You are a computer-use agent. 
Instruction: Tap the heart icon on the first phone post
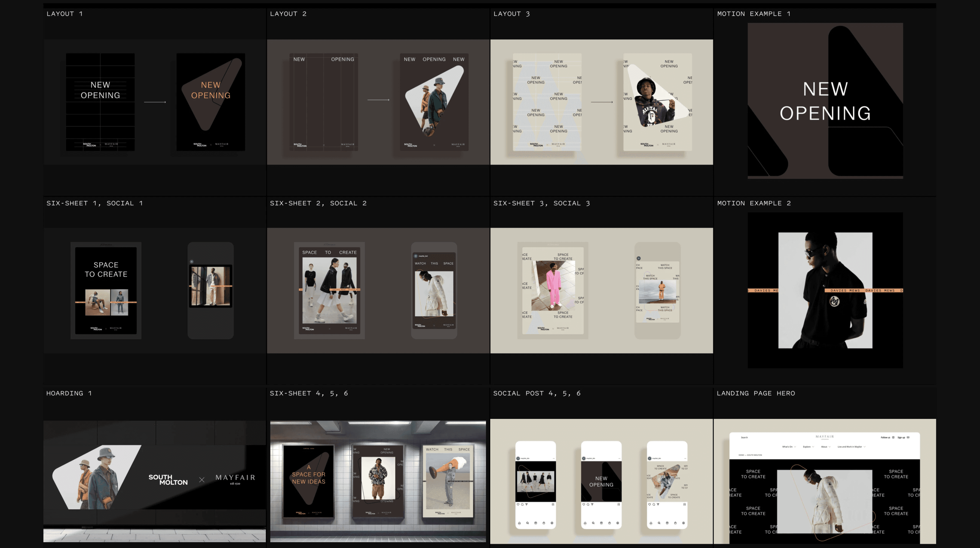click(x=518, y=504)
